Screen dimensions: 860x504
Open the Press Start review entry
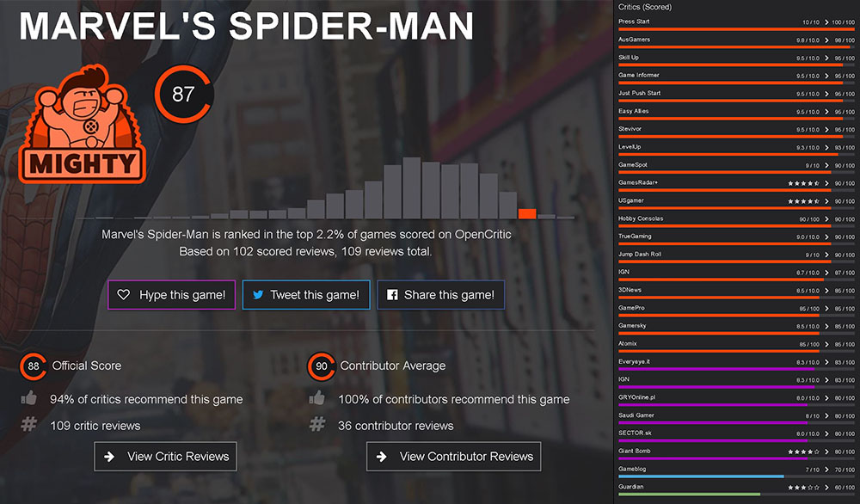pos(634,22)
